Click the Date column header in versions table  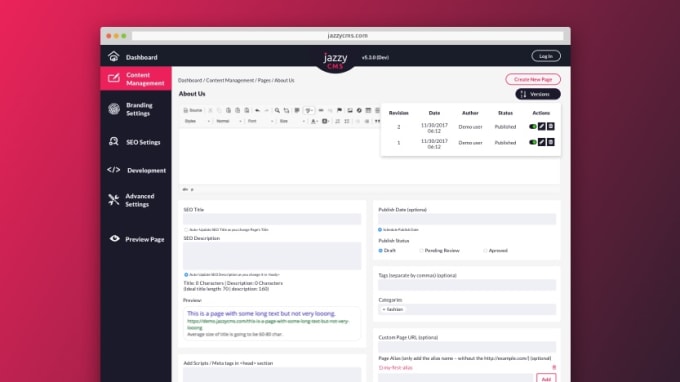[x=434, y=113]
